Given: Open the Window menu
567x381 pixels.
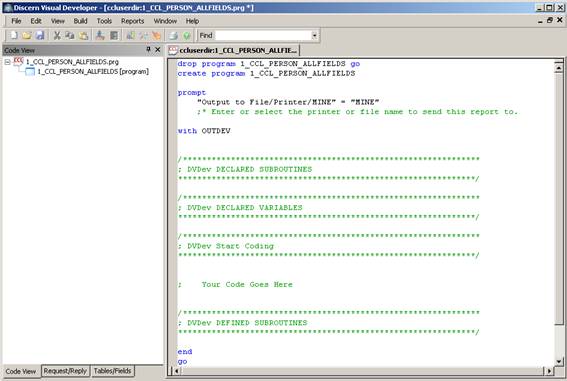Looking at the screenshot, I should 165,21.
